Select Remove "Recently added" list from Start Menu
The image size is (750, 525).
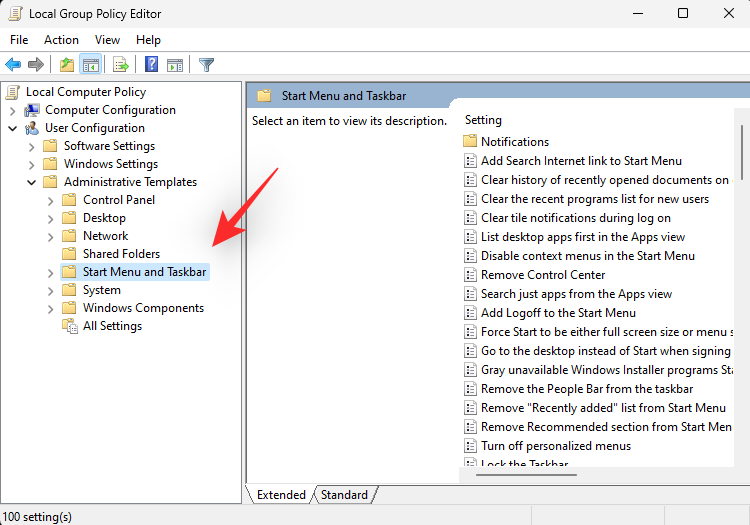pos(603,408)
